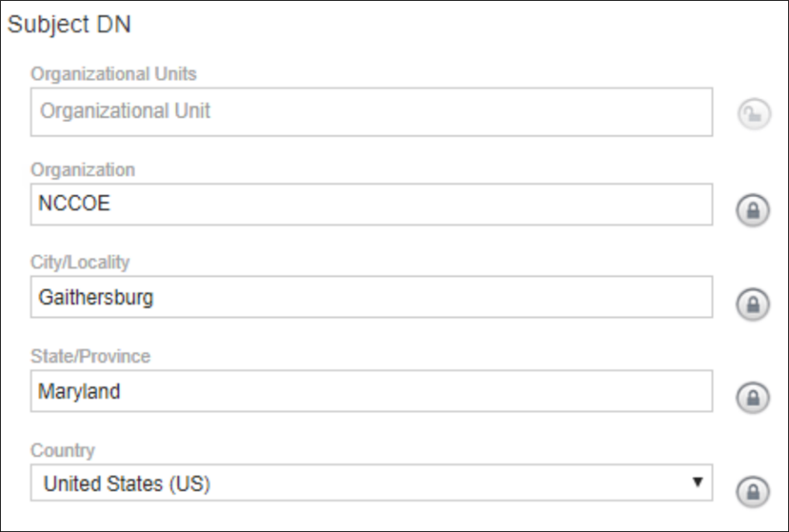
Task: Select the Maryland State/Province text box
Action: (x=371, y=391)
